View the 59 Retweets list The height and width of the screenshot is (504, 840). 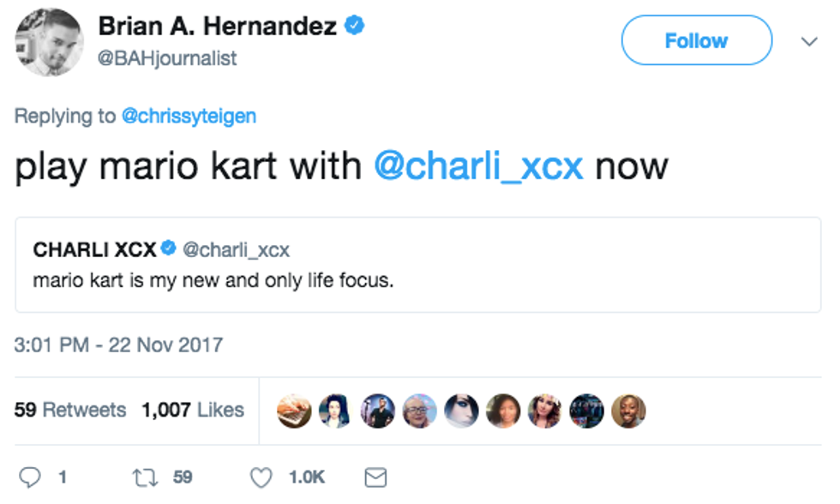click(x=70, y=411)
